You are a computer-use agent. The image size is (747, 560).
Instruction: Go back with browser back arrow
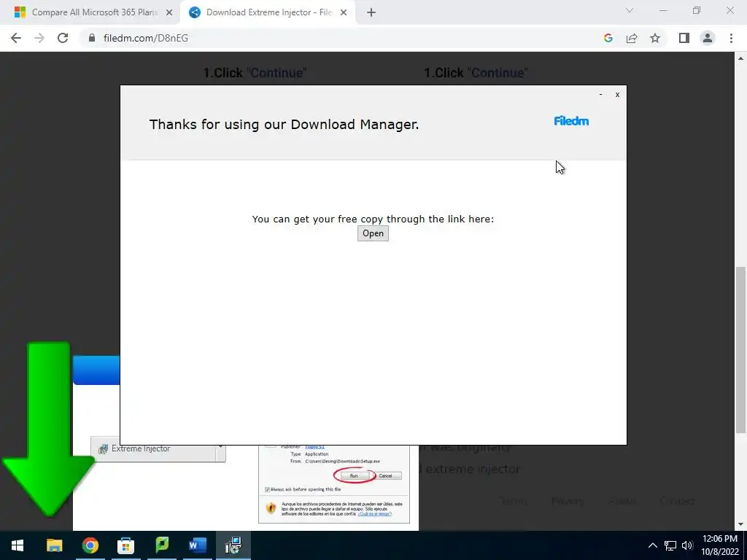pos(16,38)
